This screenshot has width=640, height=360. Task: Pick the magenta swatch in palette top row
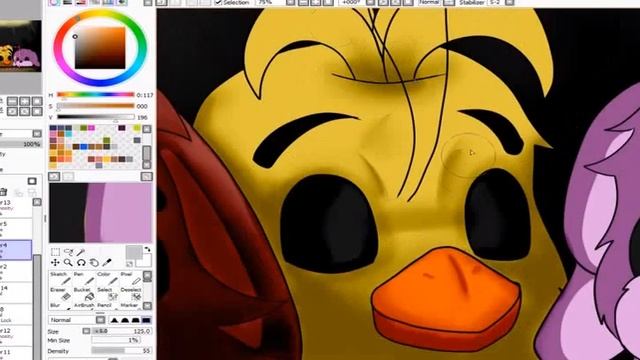(91, 128)
